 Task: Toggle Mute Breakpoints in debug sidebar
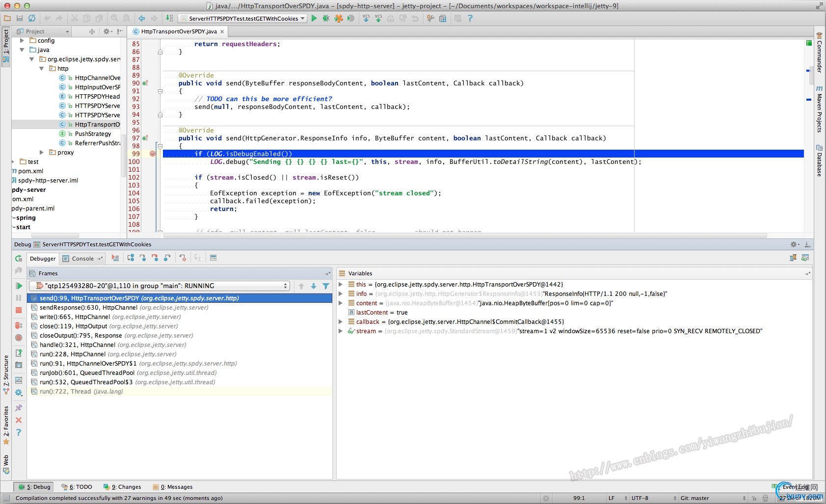click(19, 338)
